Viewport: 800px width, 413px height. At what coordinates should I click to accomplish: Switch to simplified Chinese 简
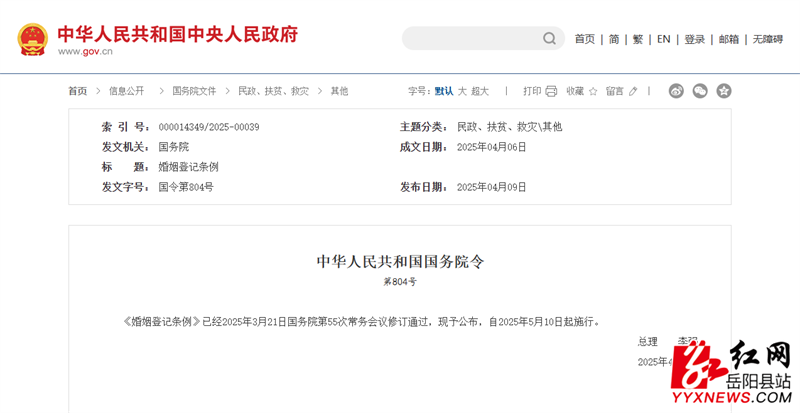[614, 39]
